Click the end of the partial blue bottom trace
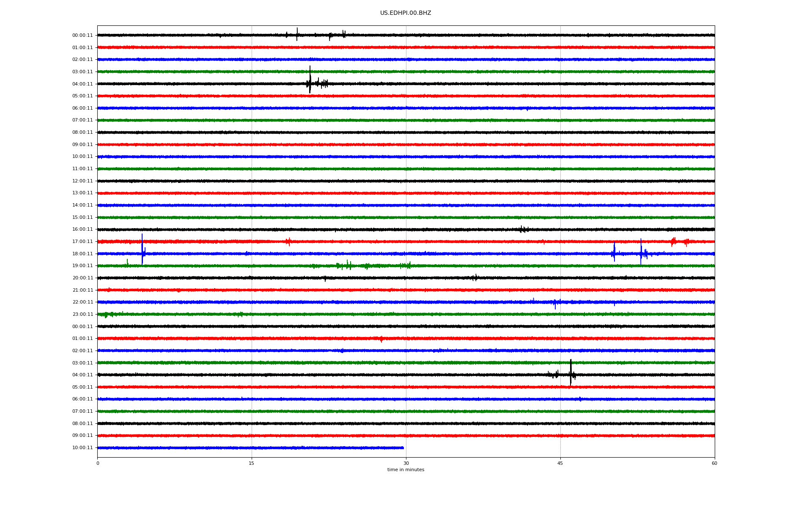Viewport: 812px width, 508px height. (x=403, y=448)
